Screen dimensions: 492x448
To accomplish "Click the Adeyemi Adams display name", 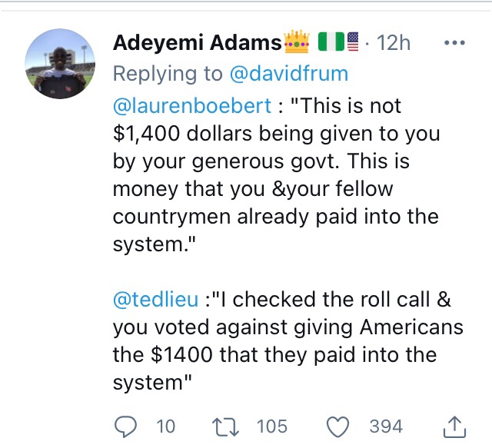I will click(197, 44).
